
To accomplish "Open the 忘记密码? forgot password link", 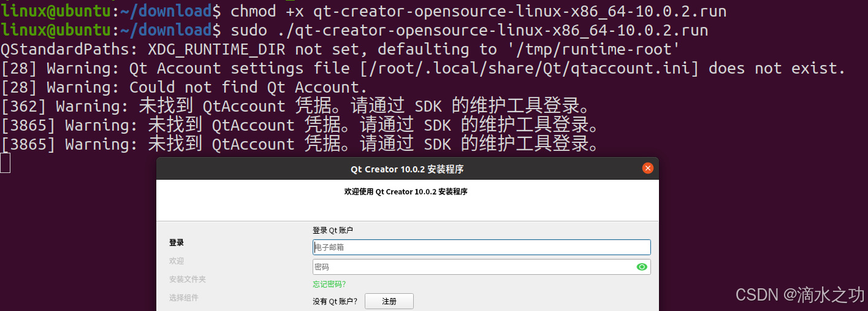I will coord(329,284).
